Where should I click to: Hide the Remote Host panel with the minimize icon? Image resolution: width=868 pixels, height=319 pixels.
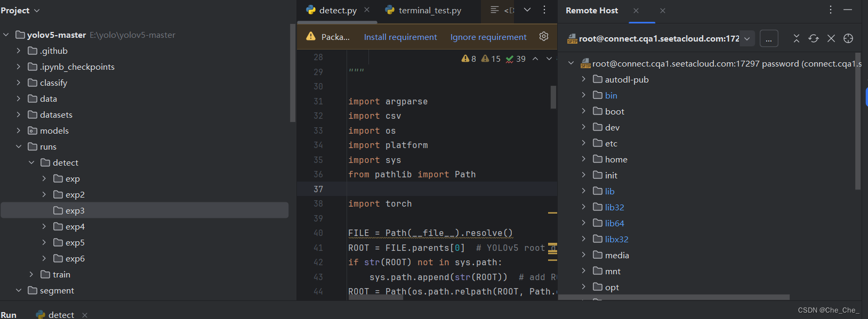[x=848, y=10]
